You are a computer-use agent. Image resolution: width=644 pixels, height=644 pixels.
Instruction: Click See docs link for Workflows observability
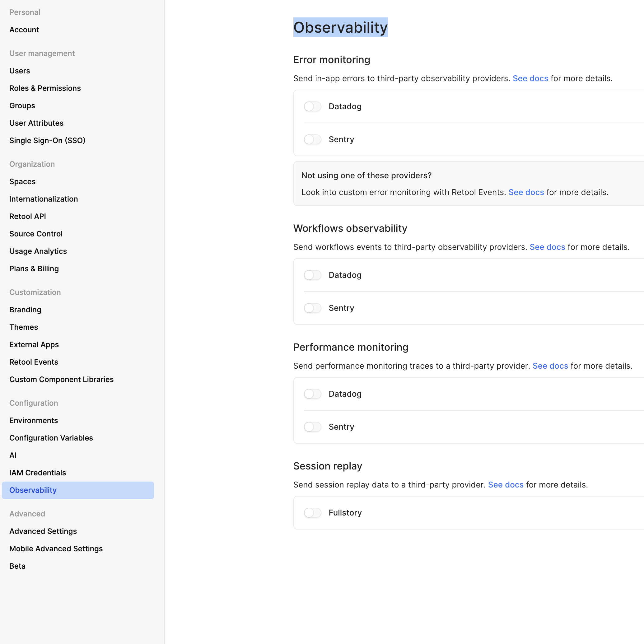tap(547, 247)
